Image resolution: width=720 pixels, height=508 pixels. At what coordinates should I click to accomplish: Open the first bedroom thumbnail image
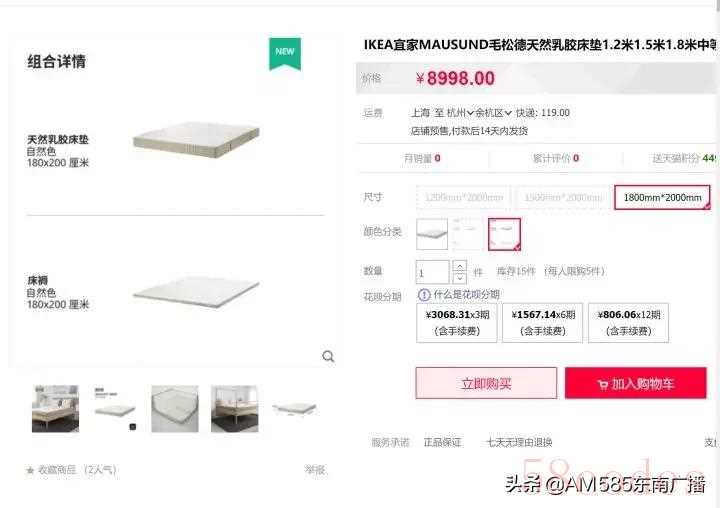[55, 409]
